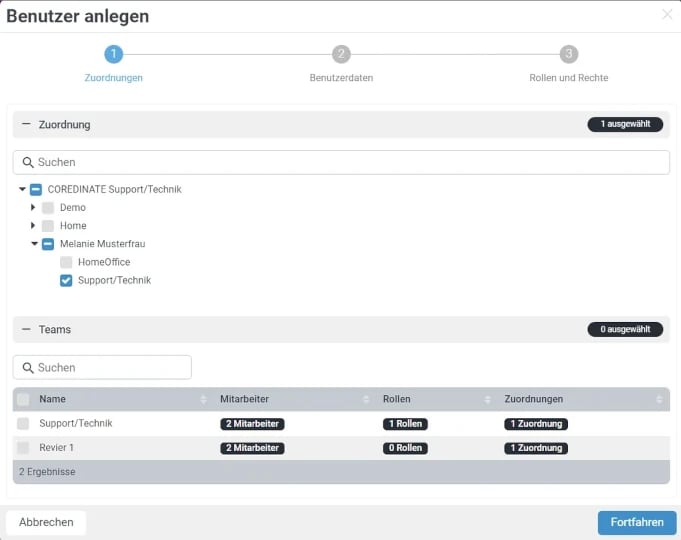Click the 0 ausgewählt badge

(625, 329)
